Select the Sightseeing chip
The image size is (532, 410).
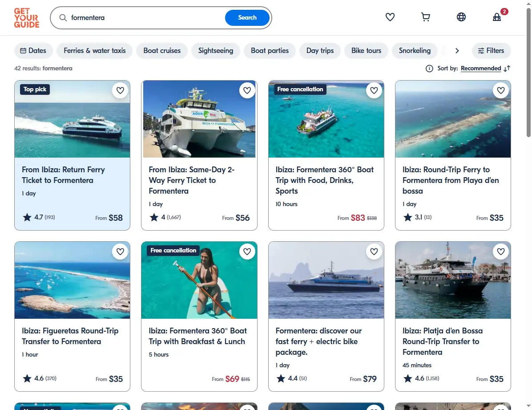216,51
